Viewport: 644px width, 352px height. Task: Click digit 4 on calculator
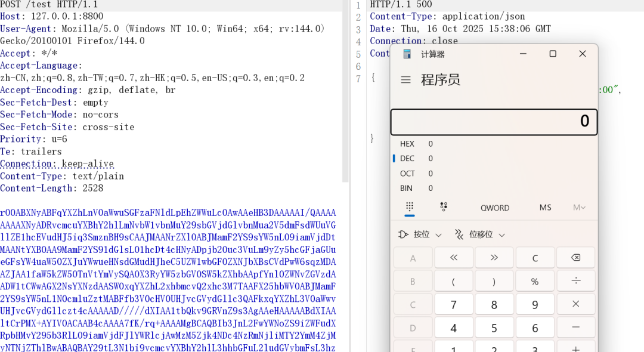(453, 328)
